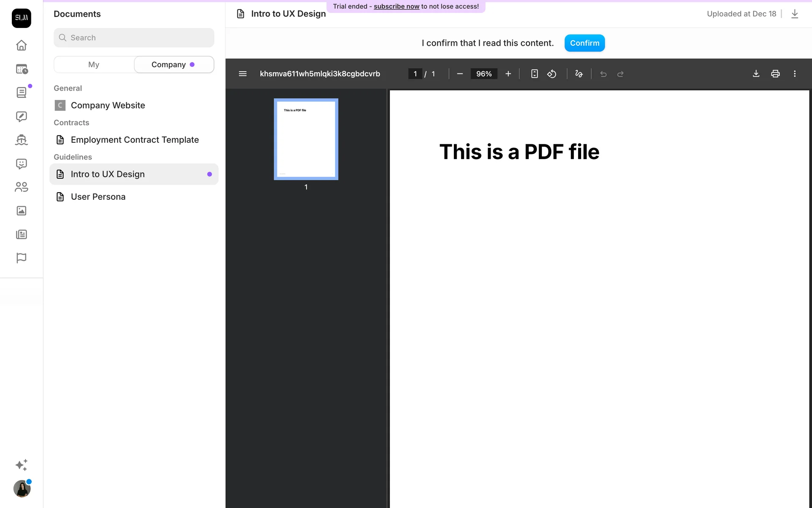Screen dimensions: 812x508
Task: Select the page 1 thumbnail
Action: (x=306, y=139)
